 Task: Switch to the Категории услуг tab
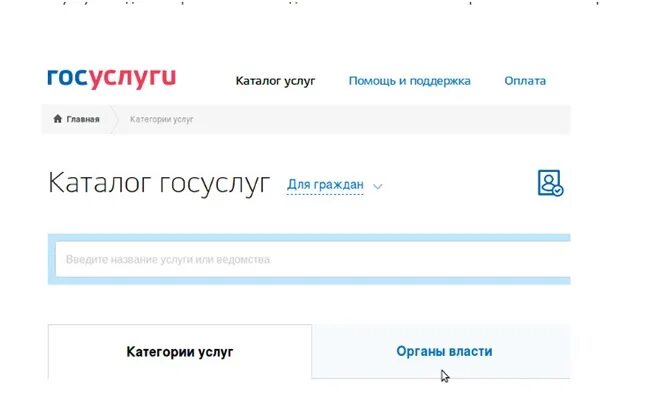coord(179,352)
